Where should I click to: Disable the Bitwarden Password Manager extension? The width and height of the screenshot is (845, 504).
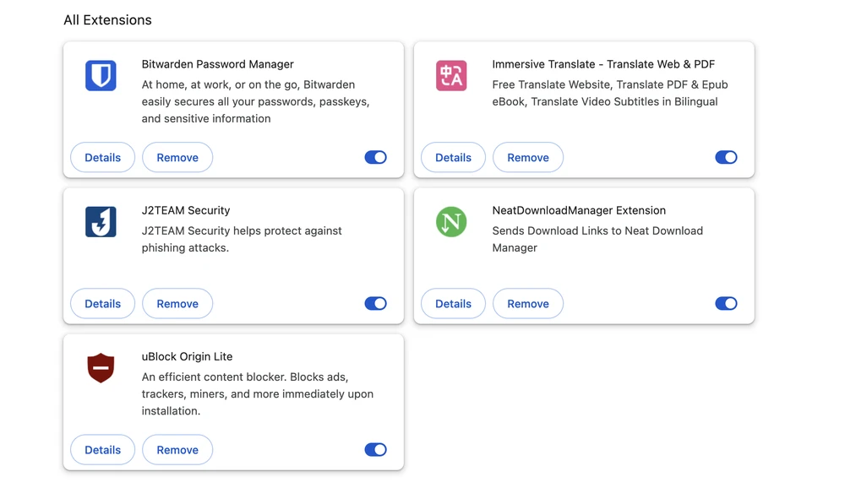[x=375, y=157]
